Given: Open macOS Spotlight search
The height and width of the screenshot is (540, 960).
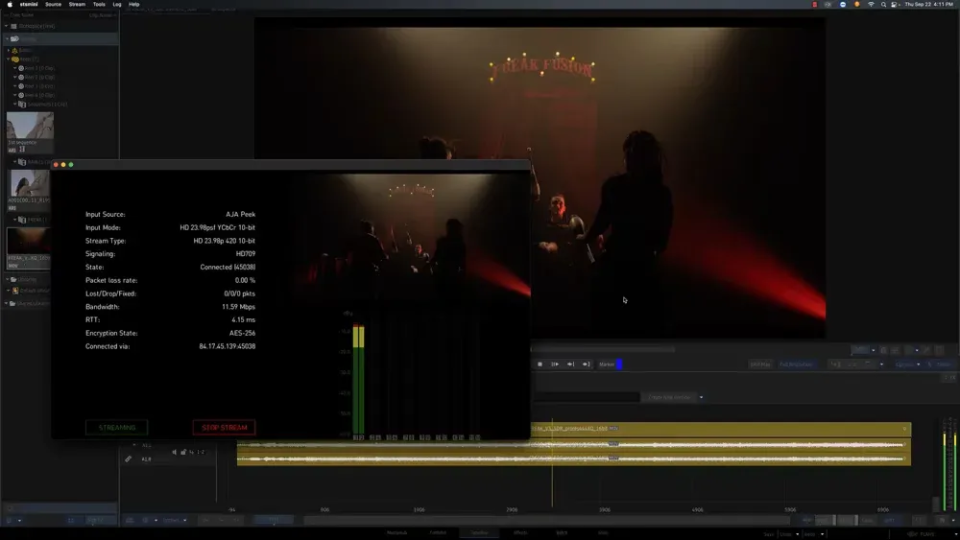Looking at the screenshot, I should [x=883, y=4].
